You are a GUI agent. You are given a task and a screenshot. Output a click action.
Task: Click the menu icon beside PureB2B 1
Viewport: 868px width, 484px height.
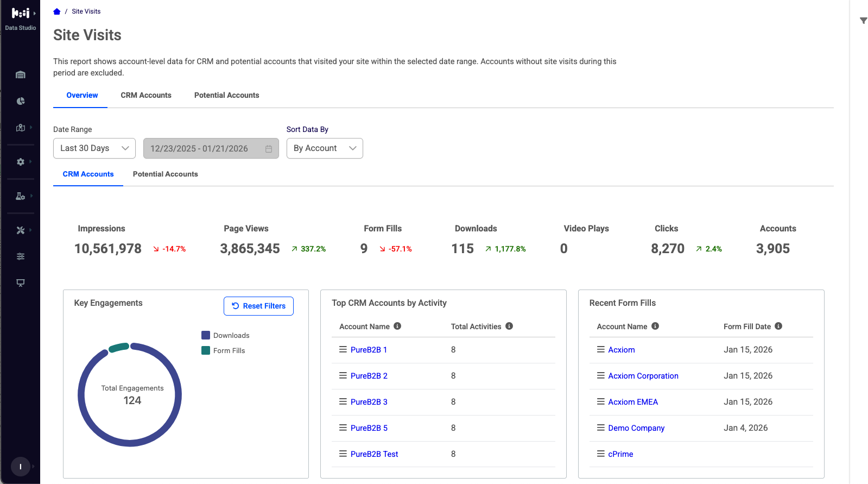(x=343, y=349)
